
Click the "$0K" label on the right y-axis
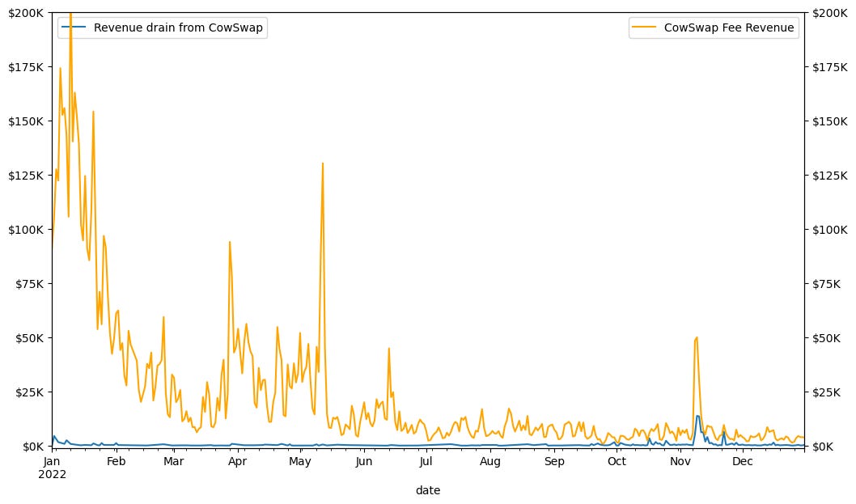tap(823, 447)
